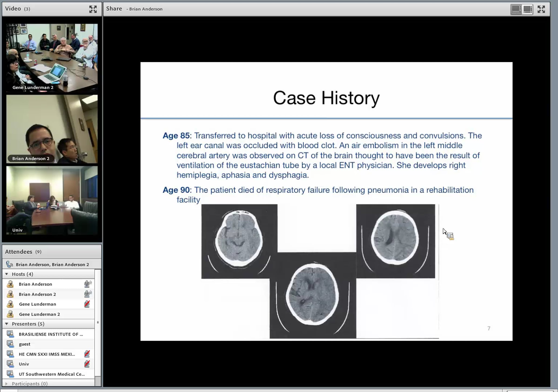The width and height of the screenshot is (558, 392).
Task: Click Gene Lunderman 2's host avatar icon
Action: 10,314
